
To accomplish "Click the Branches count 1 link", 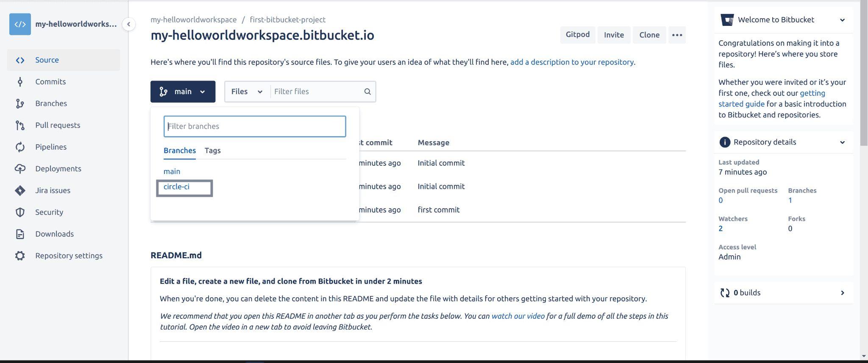I will (790, 200).
